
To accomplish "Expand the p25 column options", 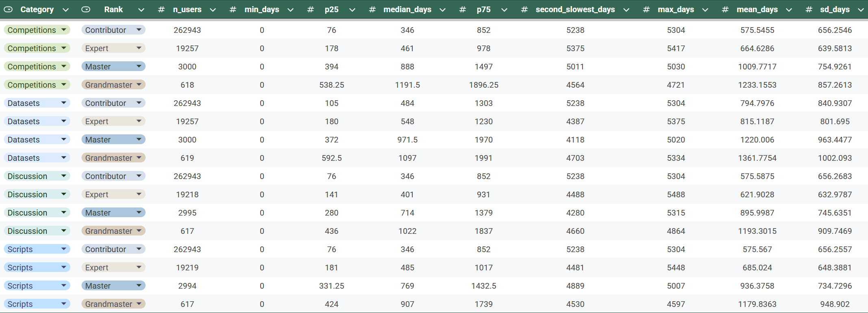I will pos(352,10).
